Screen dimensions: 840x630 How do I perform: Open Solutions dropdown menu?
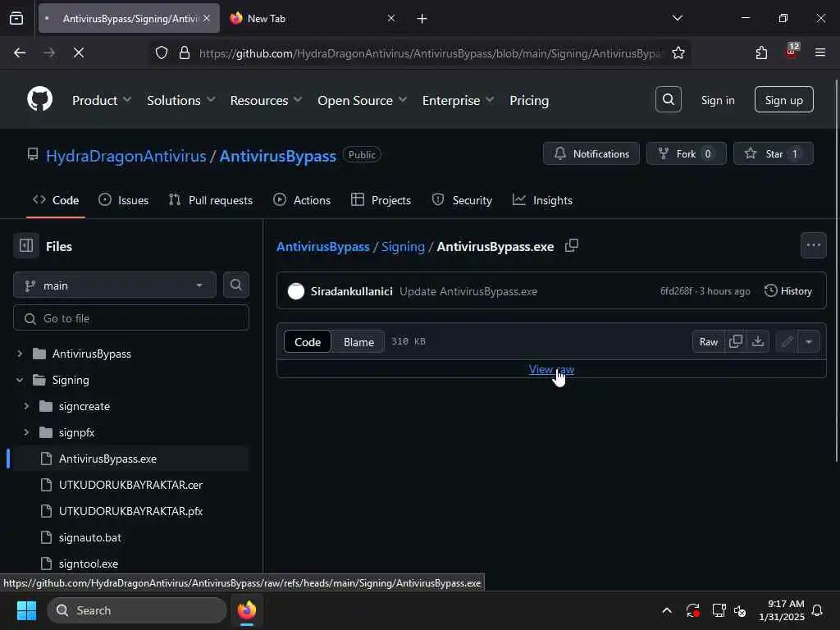click(181, 100)
